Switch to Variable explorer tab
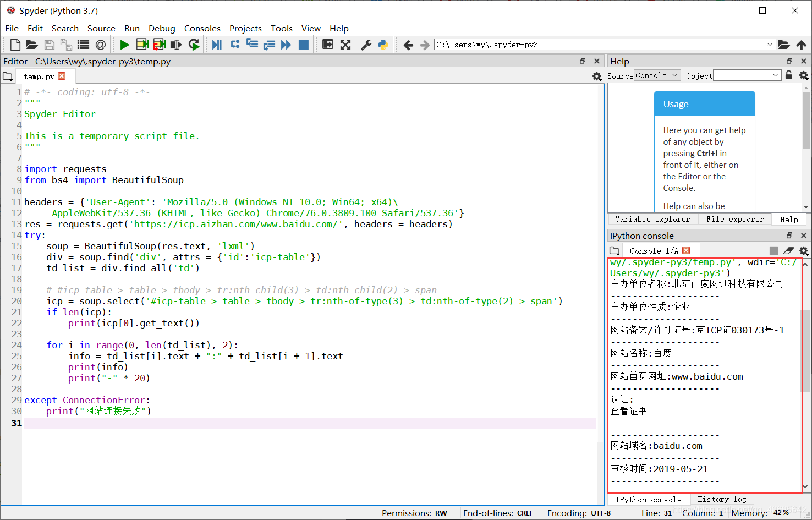Image resolution: width=812 pixels, height=520 pixels. (652, 219)
